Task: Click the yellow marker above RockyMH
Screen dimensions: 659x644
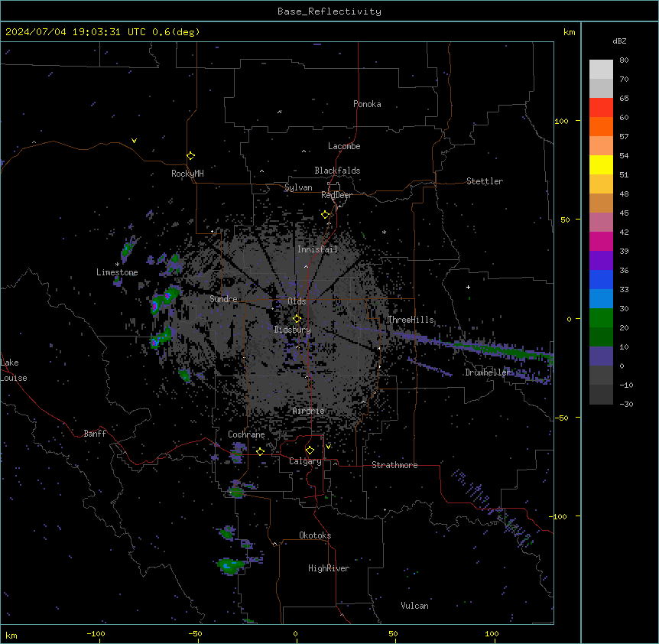Action: pos(190,155)
